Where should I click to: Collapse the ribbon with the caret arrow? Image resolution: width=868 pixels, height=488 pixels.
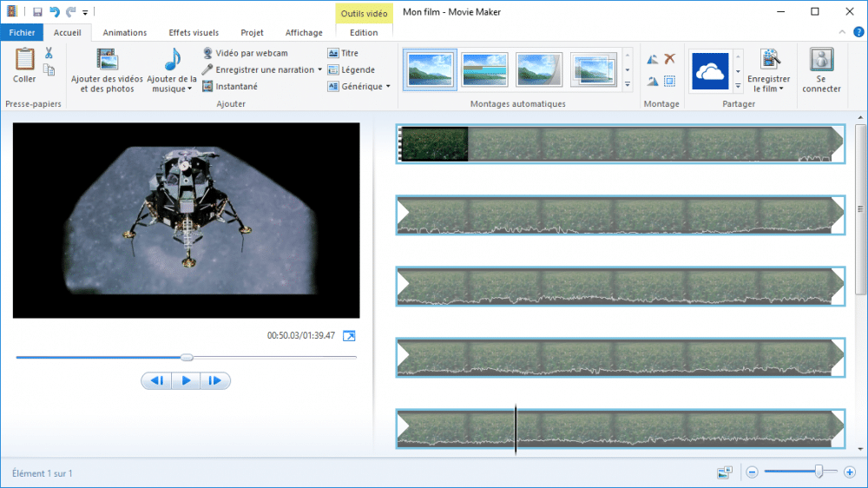tap(844, 32)
